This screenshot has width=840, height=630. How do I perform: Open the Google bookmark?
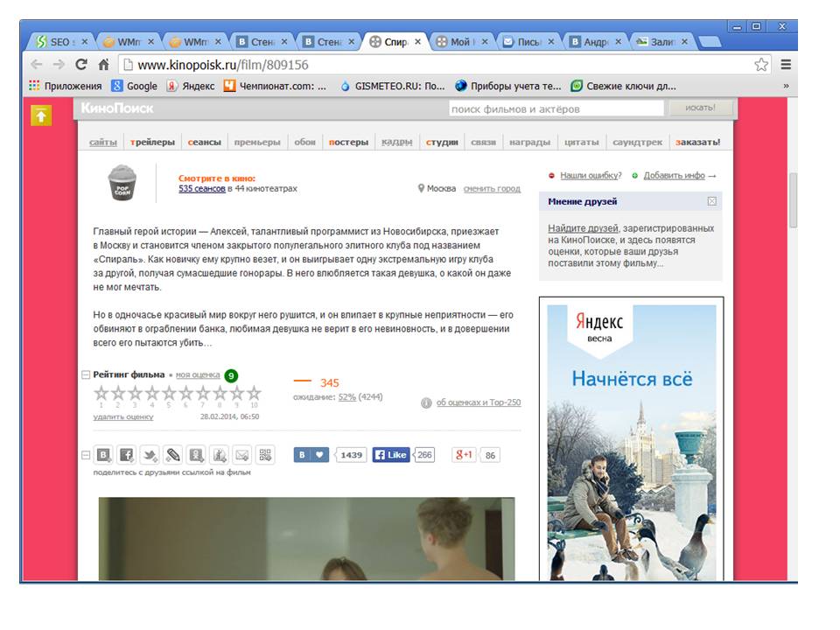[135, 86]
